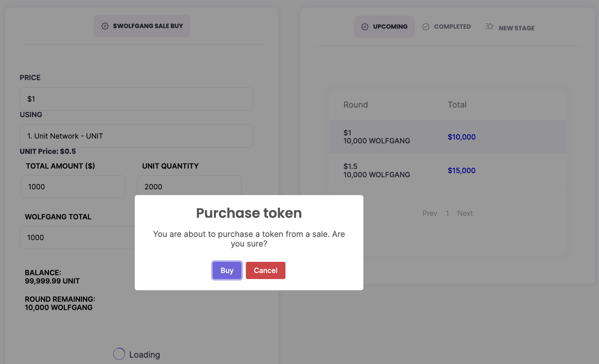Click the checkmark badge icon beside Completed

click(x=426, y=27)
